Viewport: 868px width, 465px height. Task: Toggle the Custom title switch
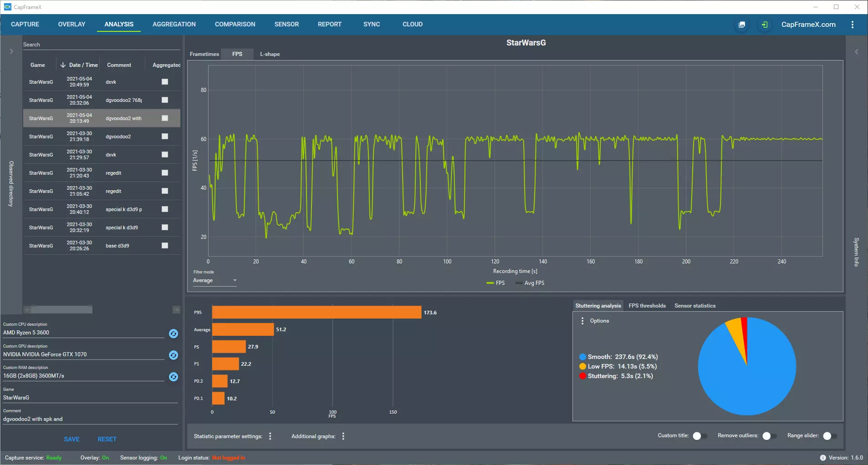click(700, 436)
